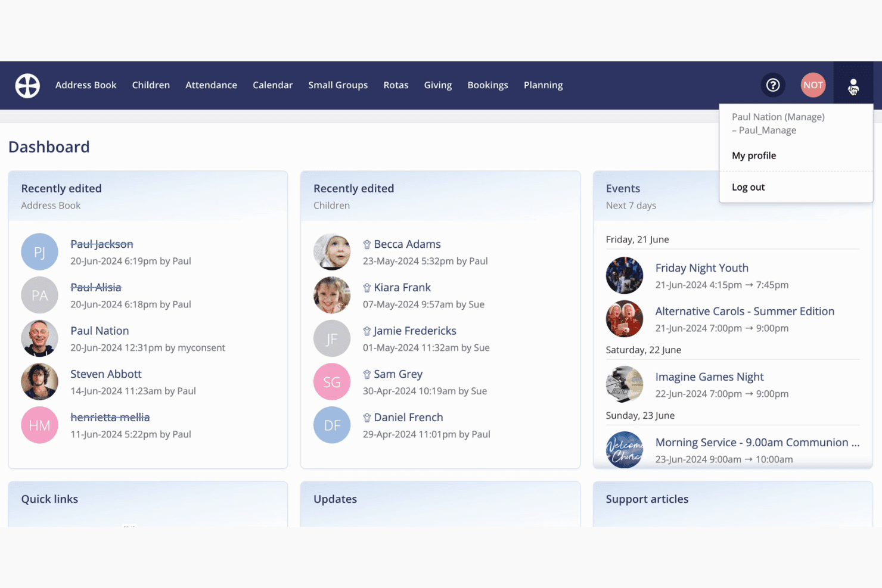The width and height of the screenshot is (882, 588).
Task: Open Kiara Frank's photo thumbnail
Action: 332,295
